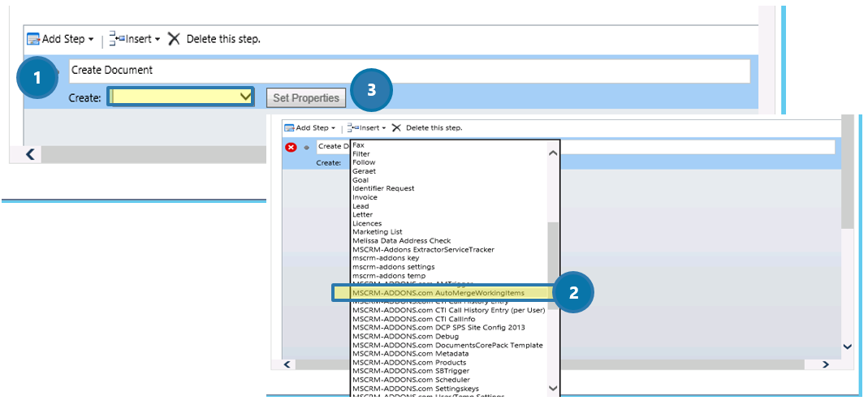868x405 pixels.
Task: Select MSCRM-ADDONS.com Debug entry
Action: point(405,336)
